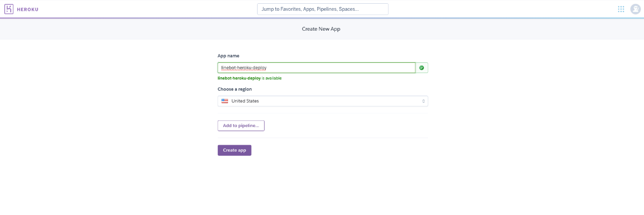
Task: Click the Heroku logo icon
Action: pos(9,9)
